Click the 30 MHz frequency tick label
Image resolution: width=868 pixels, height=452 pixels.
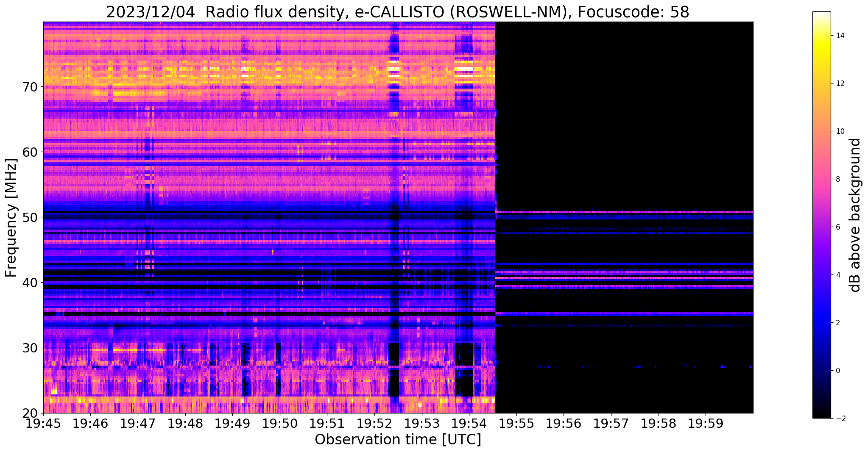point(30,348)
